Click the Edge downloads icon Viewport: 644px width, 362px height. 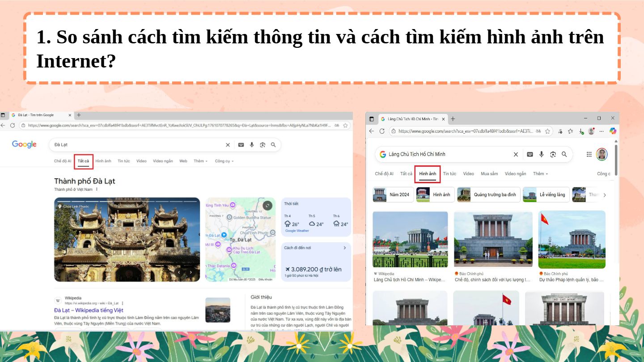(581, 131)
